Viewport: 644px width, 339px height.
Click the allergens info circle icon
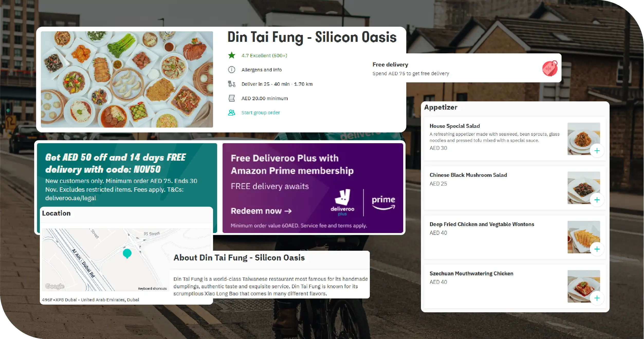[x=231, y=70]
